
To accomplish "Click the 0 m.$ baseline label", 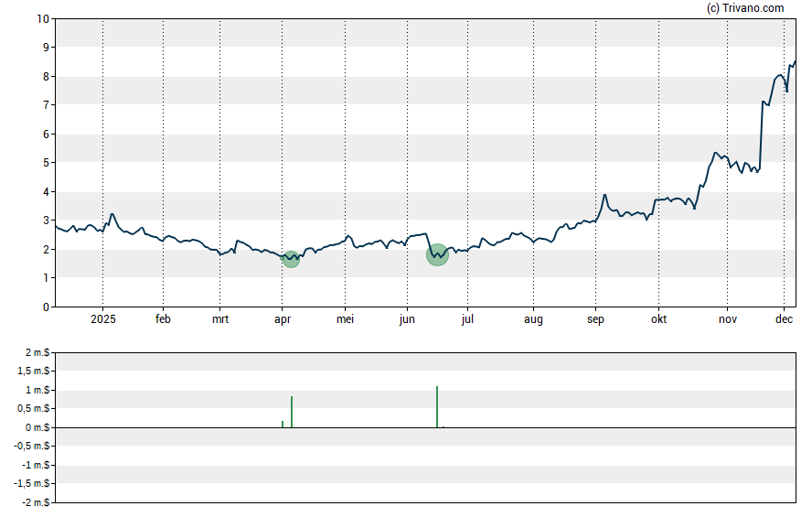I will [37, 428].
